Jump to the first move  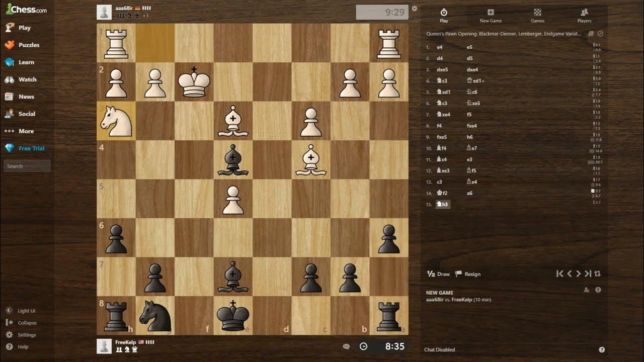559,274
